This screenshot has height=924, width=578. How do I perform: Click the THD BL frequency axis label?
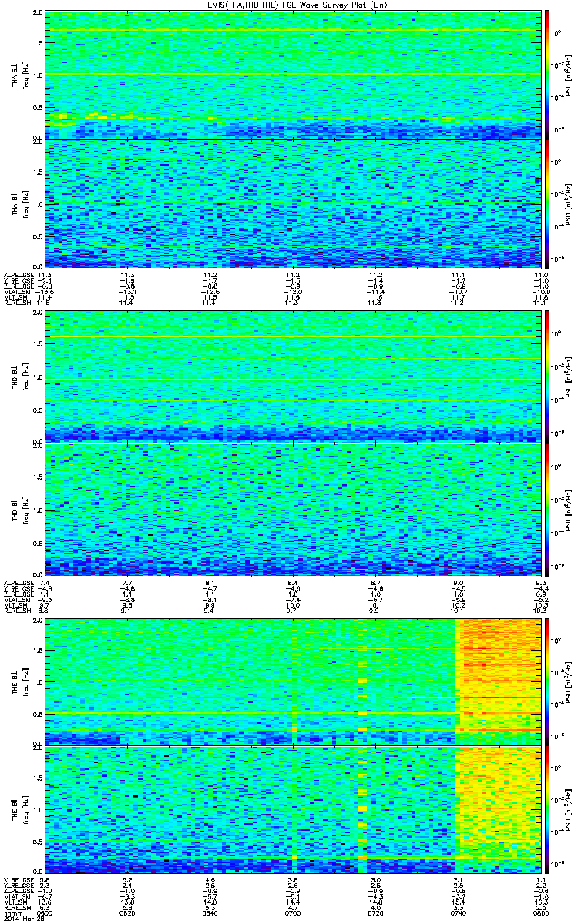tap(18, 378)
